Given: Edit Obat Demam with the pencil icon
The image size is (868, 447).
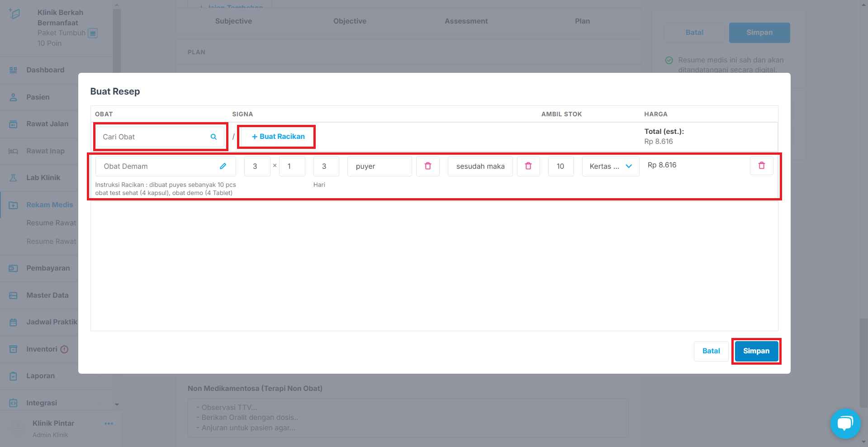Looking at the screenshot, I should (223, 166).
